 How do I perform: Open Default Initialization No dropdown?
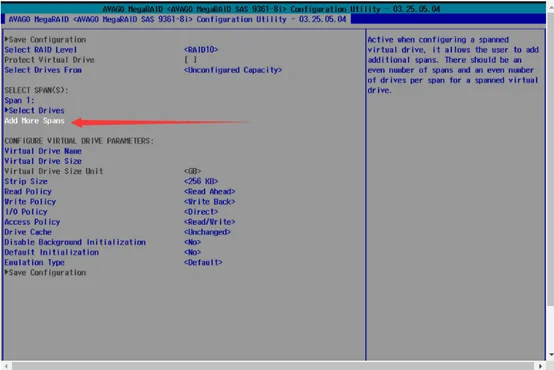tap(192, 252)
